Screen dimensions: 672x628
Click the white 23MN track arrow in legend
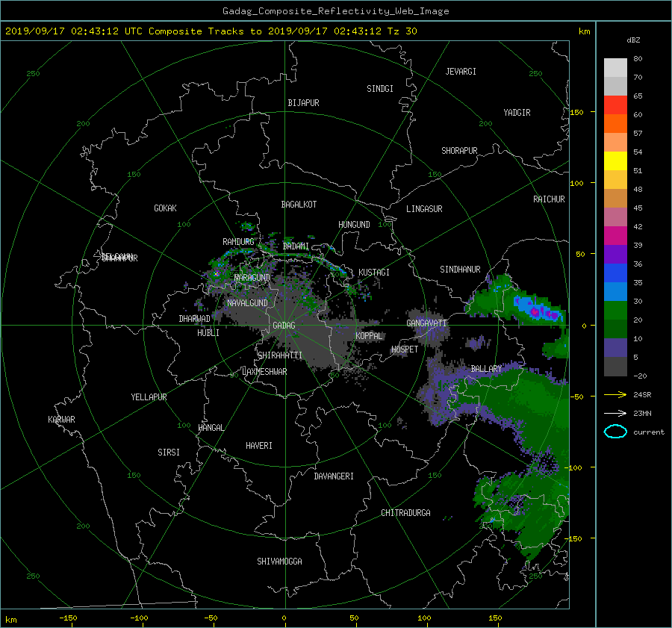pyautogui.click(x=615, y=413)
